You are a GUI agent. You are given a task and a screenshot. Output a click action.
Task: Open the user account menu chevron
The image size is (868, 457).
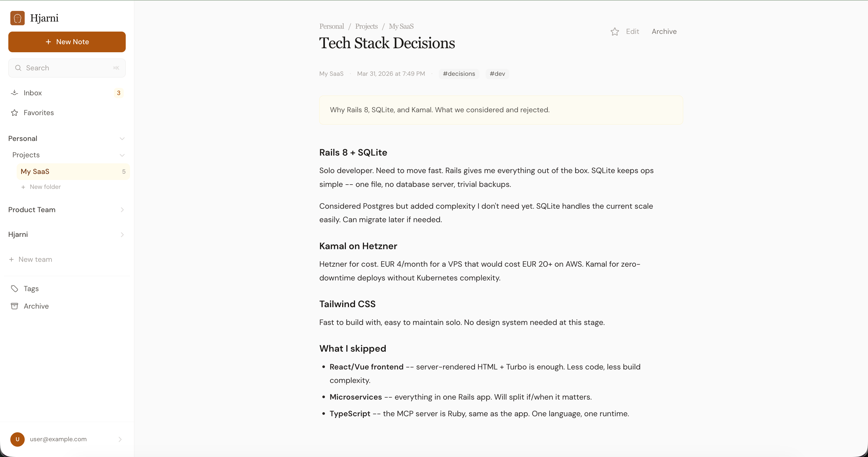point(120,439)
